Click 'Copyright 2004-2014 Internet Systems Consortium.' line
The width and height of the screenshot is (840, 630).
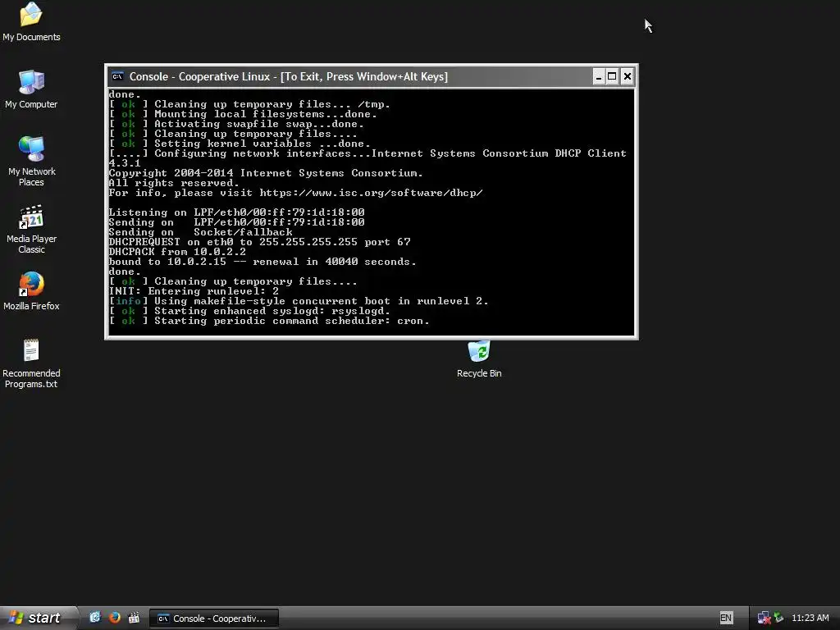[266, 173]
